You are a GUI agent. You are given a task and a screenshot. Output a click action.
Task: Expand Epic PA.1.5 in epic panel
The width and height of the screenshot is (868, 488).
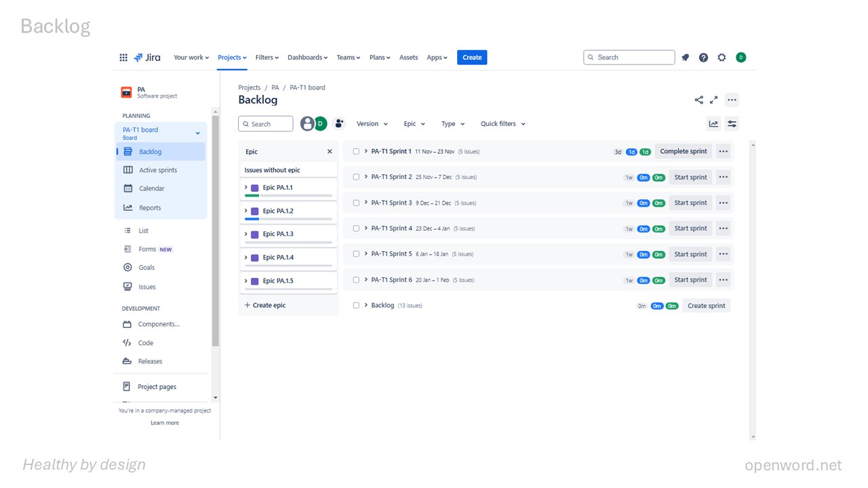[x=245, y=281]
